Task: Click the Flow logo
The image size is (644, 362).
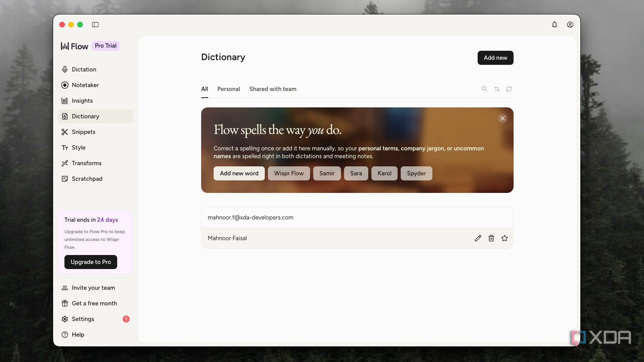Action: click(75, 46)
